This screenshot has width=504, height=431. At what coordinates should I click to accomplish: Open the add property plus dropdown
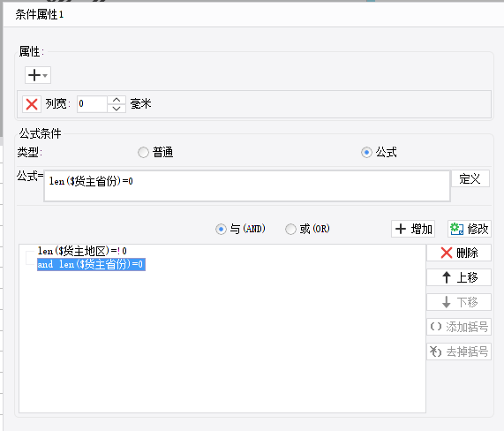38,75
